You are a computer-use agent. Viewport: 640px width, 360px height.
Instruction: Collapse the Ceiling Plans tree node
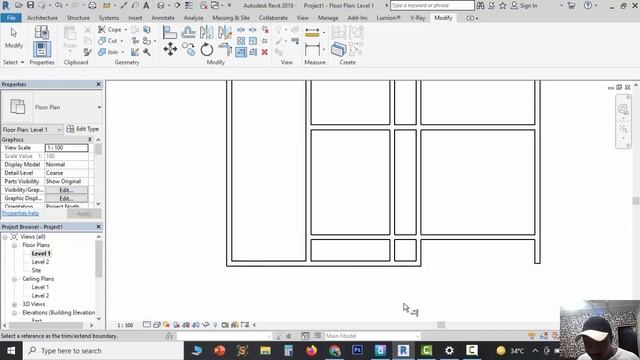click(14, 279)
